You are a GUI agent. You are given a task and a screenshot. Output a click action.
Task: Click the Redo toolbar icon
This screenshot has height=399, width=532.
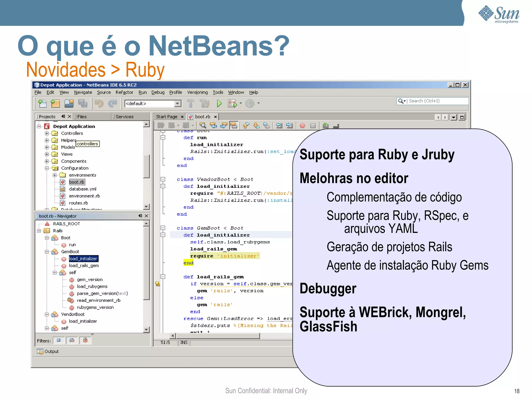[112, 103]
